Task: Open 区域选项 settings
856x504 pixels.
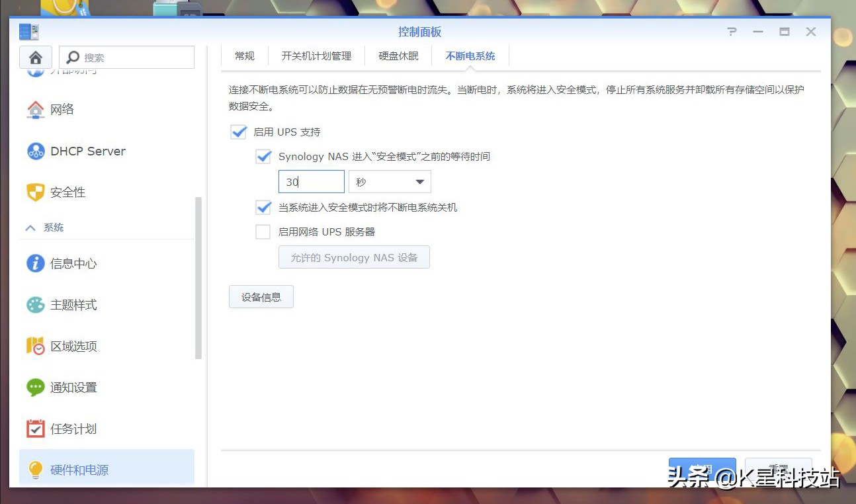Action: click(x=73, y=345)
